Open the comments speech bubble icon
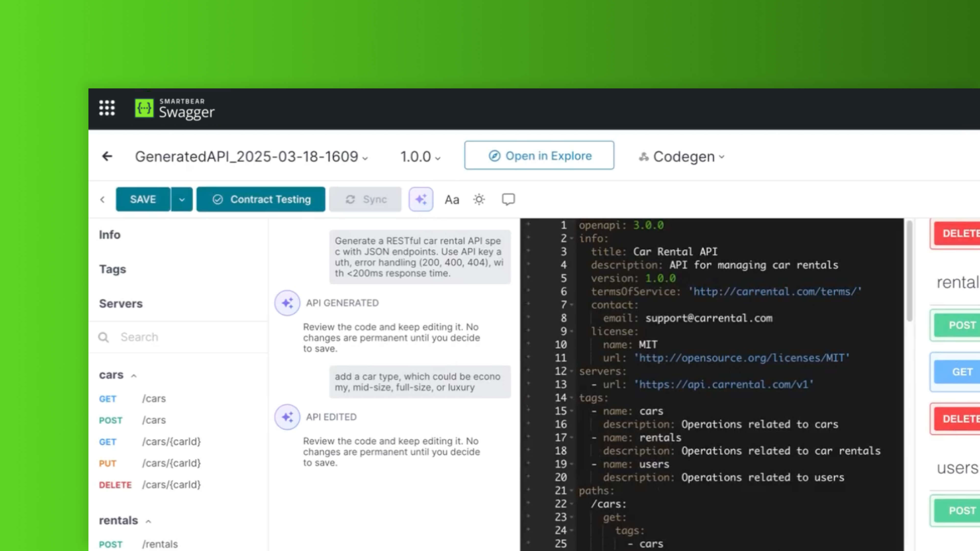980x551 pixels. [508, 200]
